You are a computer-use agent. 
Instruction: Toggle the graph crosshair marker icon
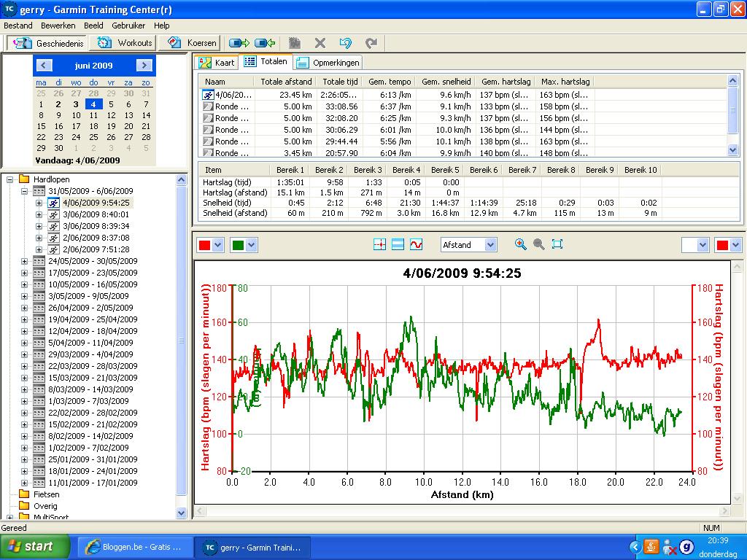[x=379, y=245]
